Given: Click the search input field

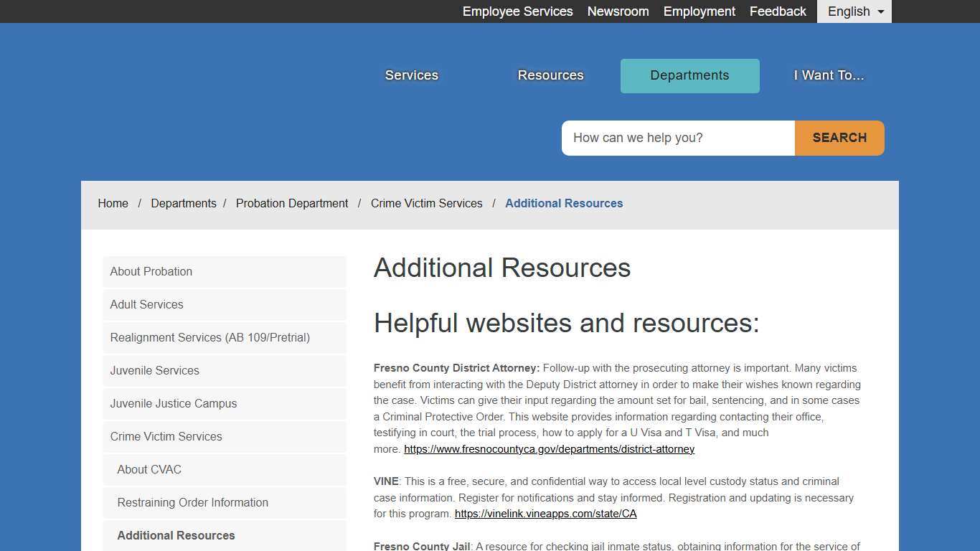Looking at the screenshot, I should (x=677, y=138).
